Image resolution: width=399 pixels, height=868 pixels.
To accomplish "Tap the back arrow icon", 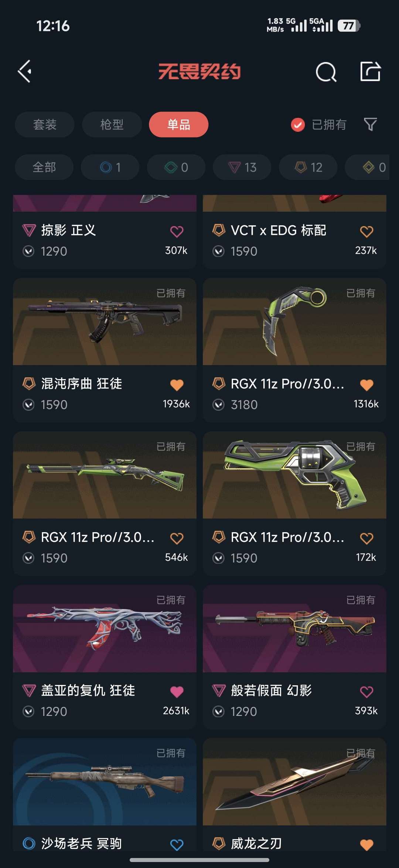I will coord(25,71).
